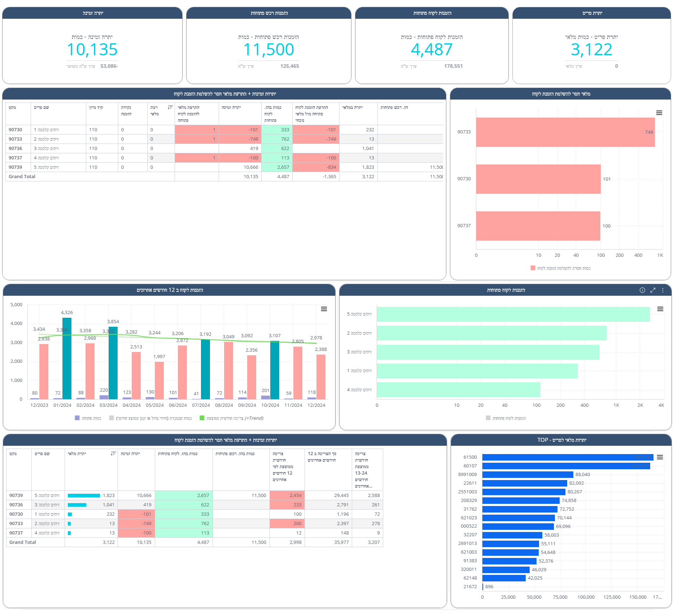This screenshot has height=616, width=674.
Task: Expand the open customer orders panel to fullscreen
Action: pyautogui.click(x=653, y=290)
